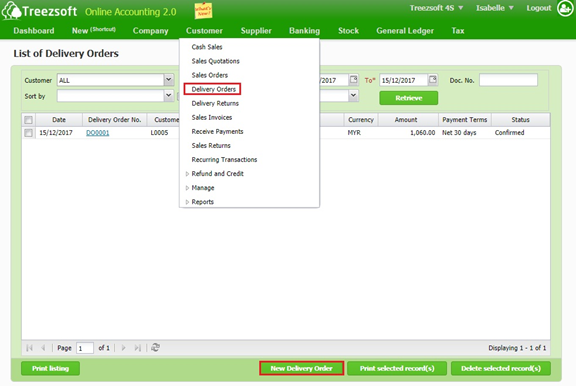Click the To date field 15/12/2017
This screenshot has width=576, height=386.
403,80
